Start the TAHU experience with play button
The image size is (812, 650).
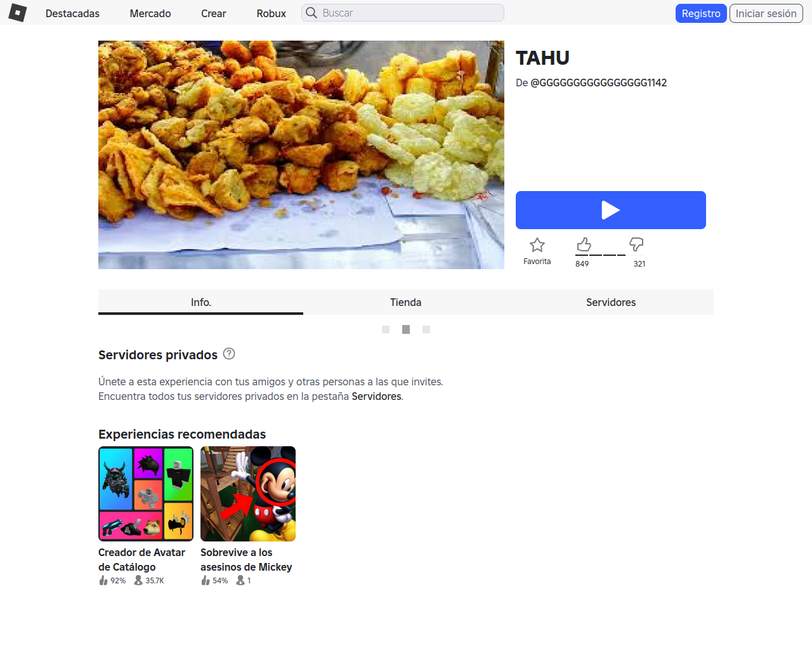[611, 210]
